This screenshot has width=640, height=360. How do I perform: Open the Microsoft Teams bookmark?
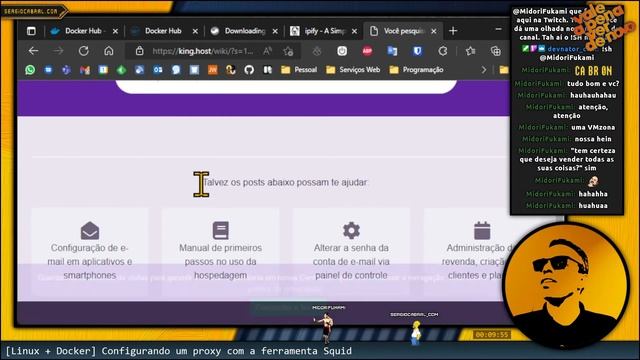click(67, 70)
